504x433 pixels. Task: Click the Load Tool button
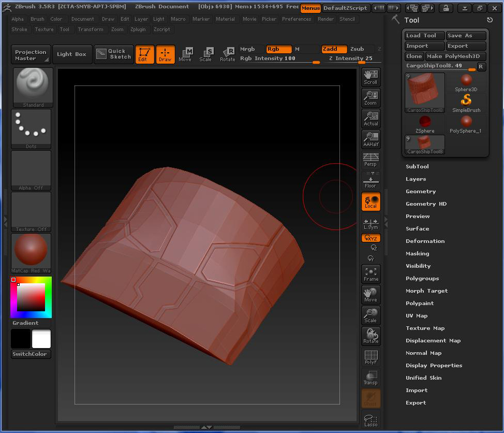(x=424, y=35)
